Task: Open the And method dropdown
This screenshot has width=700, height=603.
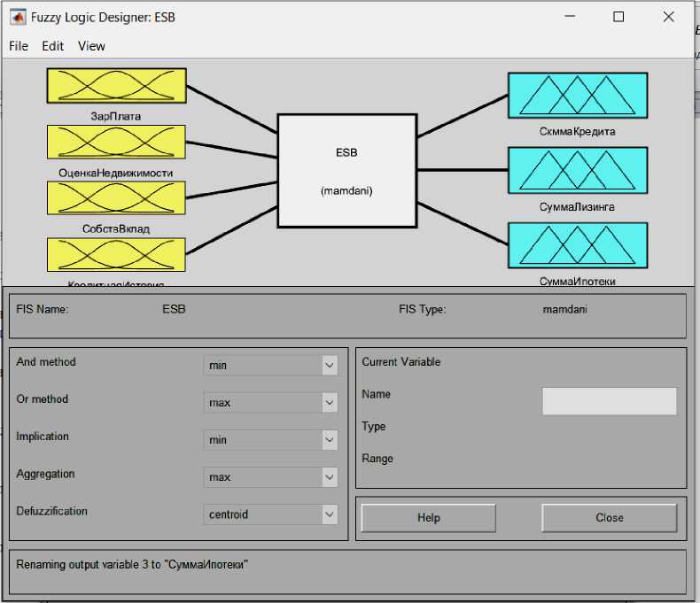Action: coord(270,365)
